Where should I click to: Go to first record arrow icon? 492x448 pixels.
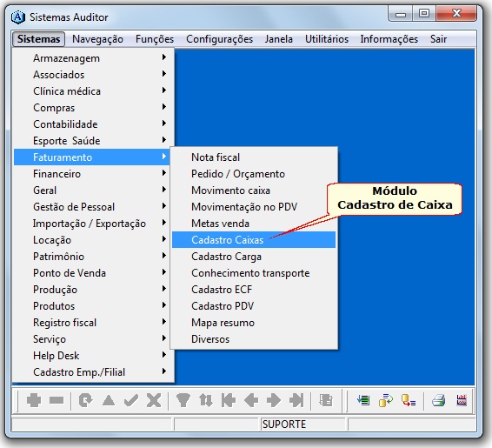click(x=228, y=400)
